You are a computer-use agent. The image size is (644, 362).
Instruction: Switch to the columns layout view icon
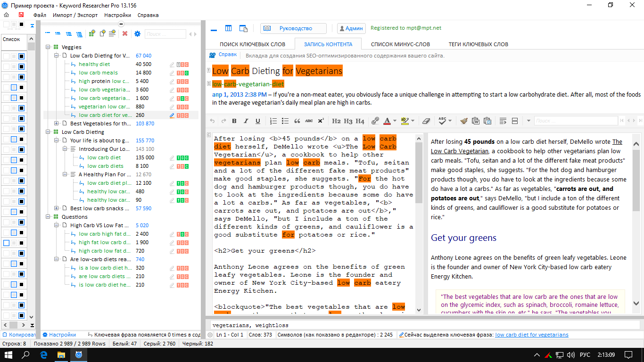[229, 28]
